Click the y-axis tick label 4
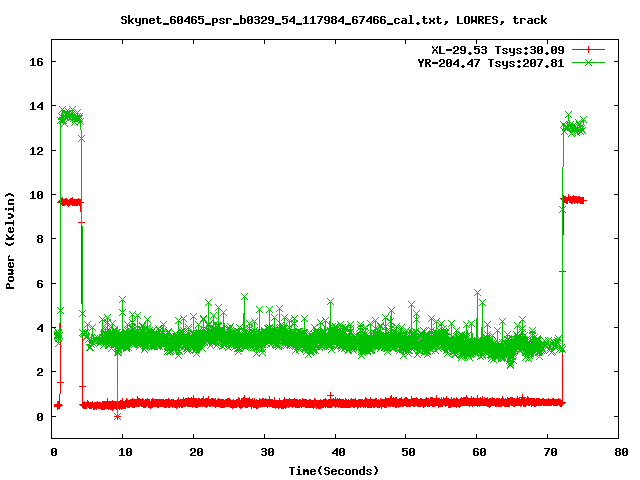The image size is (640, 480). coord(40,328)
